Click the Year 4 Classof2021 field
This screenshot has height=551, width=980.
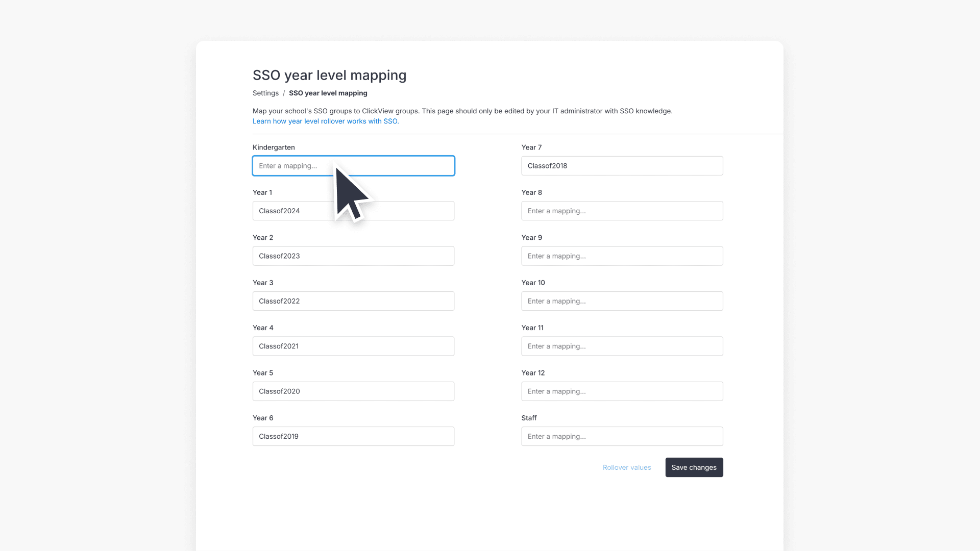tap(353, 346)
